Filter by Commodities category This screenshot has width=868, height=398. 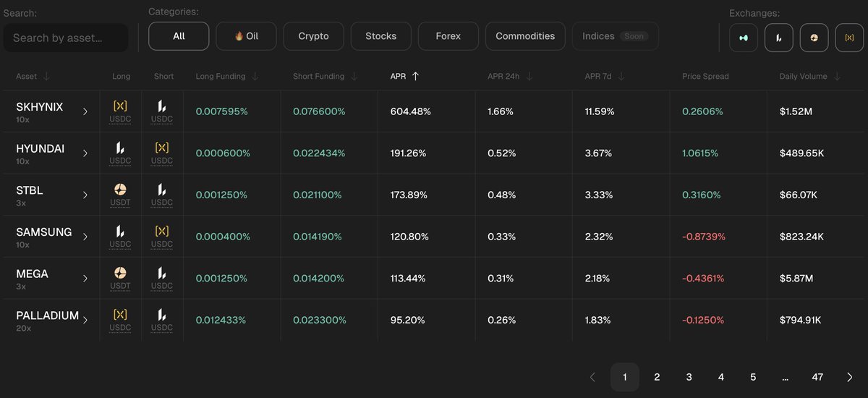(x=525, y=36)
